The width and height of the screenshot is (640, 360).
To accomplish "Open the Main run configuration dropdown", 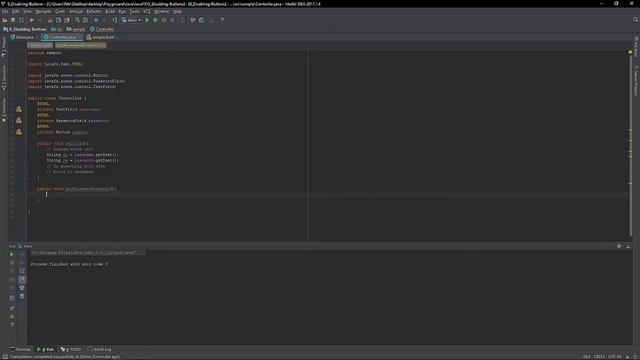I will point(131,20).
